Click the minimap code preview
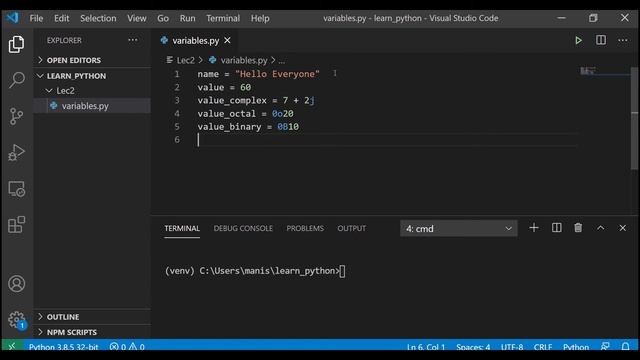The width and height of the screenshot is (640, 360). pyautogui.click(x=588, y=71)
